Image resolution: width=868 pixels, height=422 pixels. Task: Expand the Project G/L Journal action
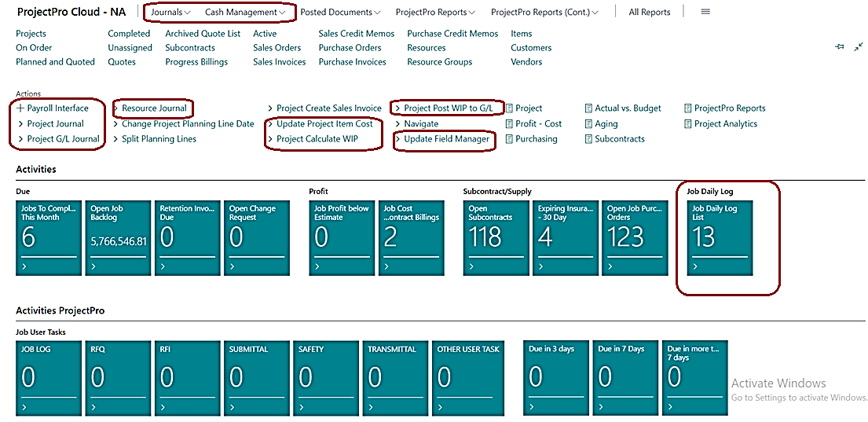coord(59,139)
